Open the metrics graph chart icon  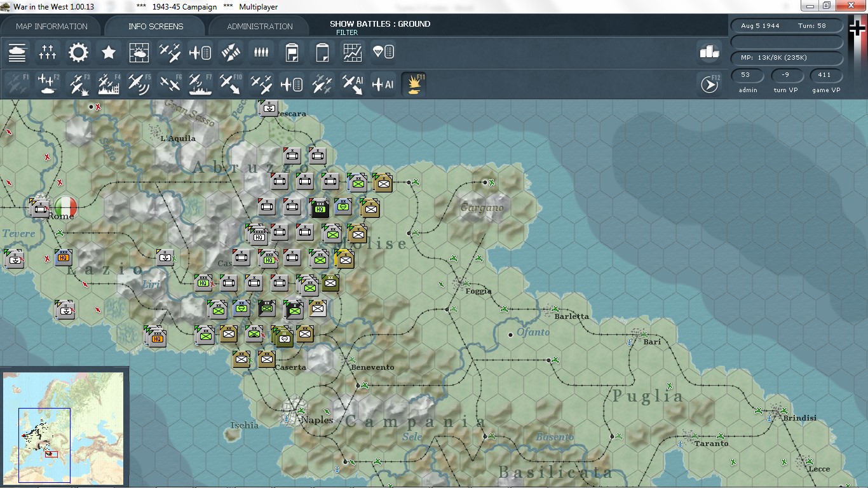point(353,52)
